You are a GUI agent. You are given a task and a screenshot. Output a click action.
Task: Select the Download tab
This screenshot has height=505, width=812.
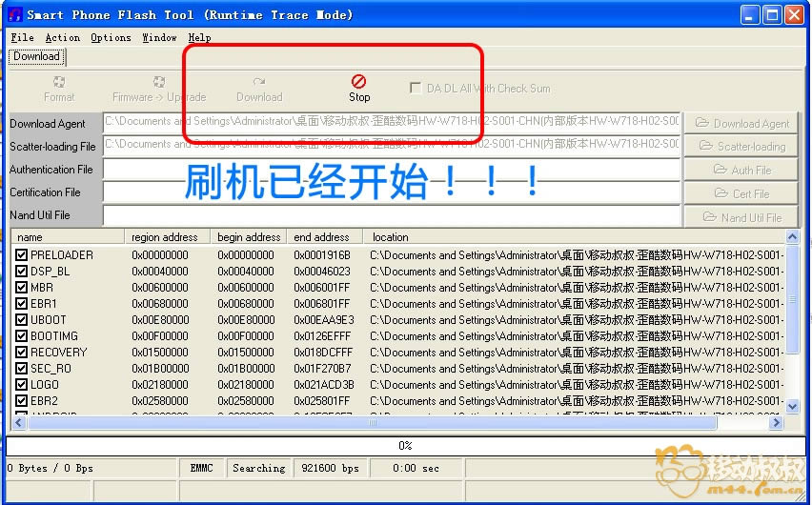pos(36,56)
